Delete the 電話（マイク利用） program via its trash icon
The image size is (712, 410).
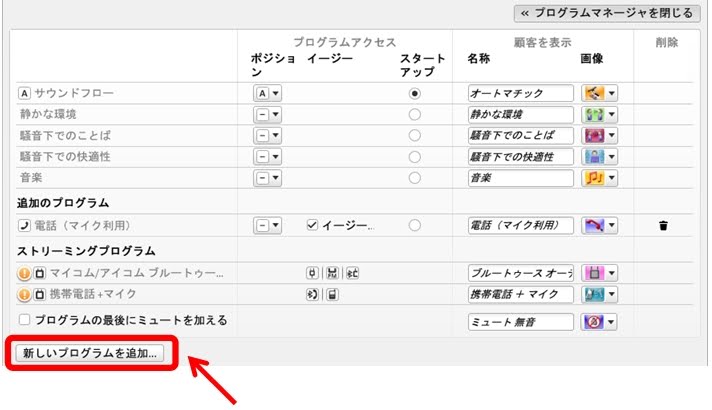(x=663, y=225)
